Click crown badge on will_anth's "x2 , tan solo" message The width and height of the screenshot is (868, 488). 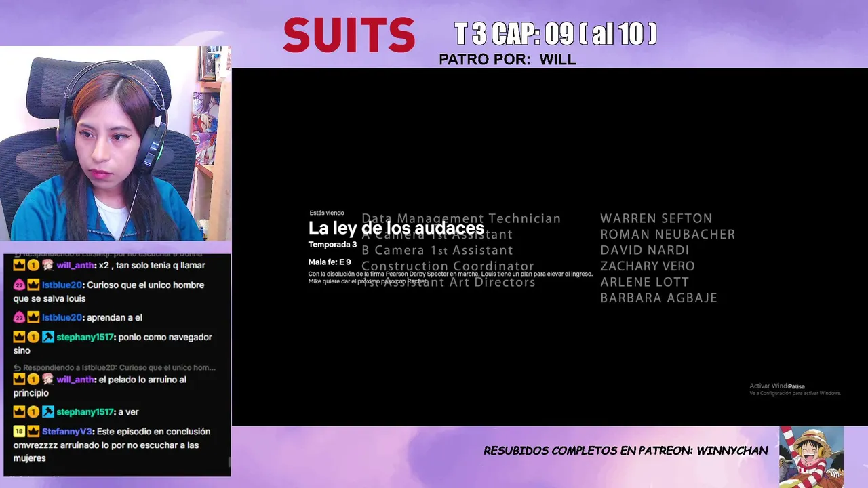click(x=19, y=265)
